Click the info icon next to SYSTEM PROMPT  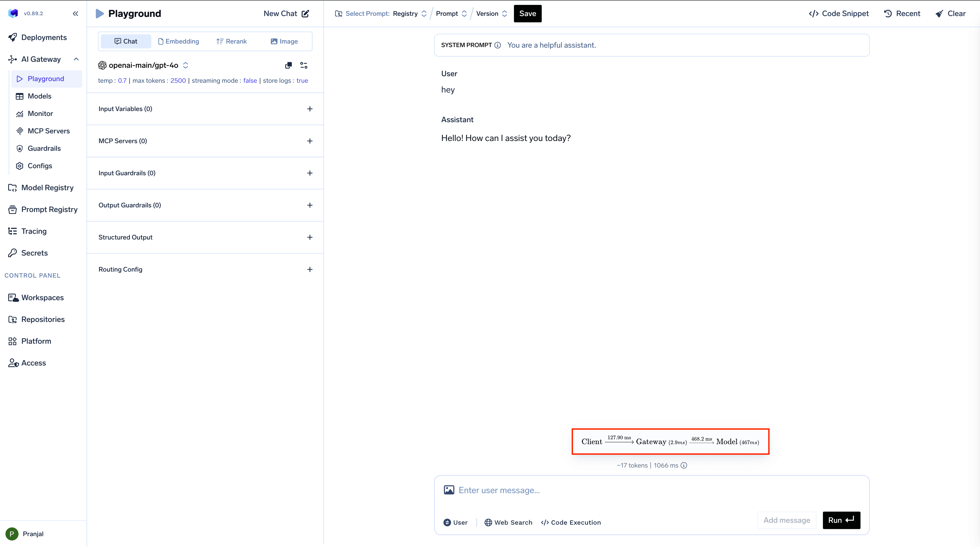[498, 45]
